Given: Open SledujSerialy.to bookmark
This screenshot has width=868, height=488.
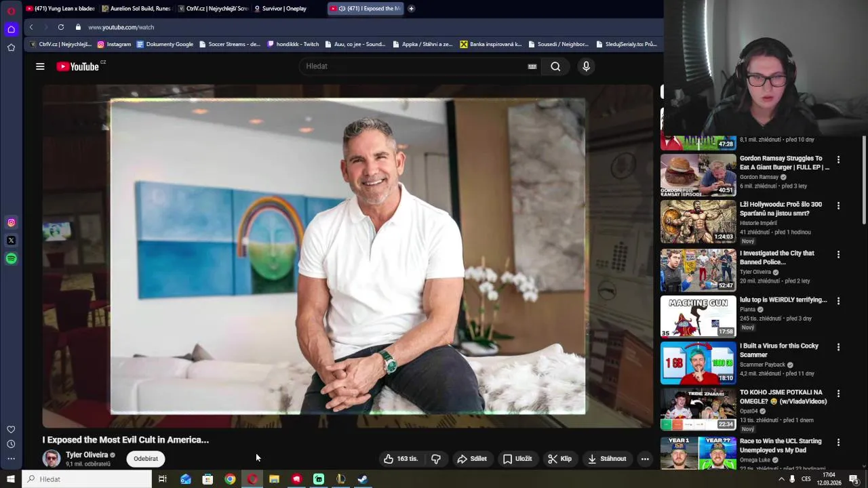Looking at the screenshot, I should 627,44.
